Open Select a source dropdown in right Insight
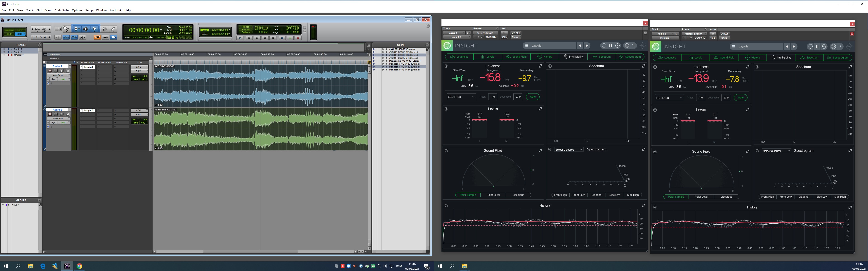 coord(776,151)
